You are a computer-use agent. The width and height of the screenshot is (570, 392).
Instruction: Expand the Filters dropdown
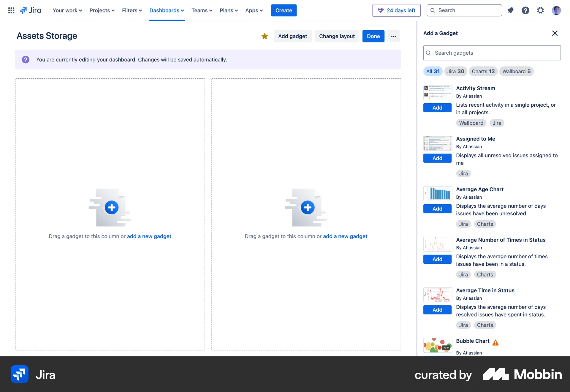coord(132,10)
